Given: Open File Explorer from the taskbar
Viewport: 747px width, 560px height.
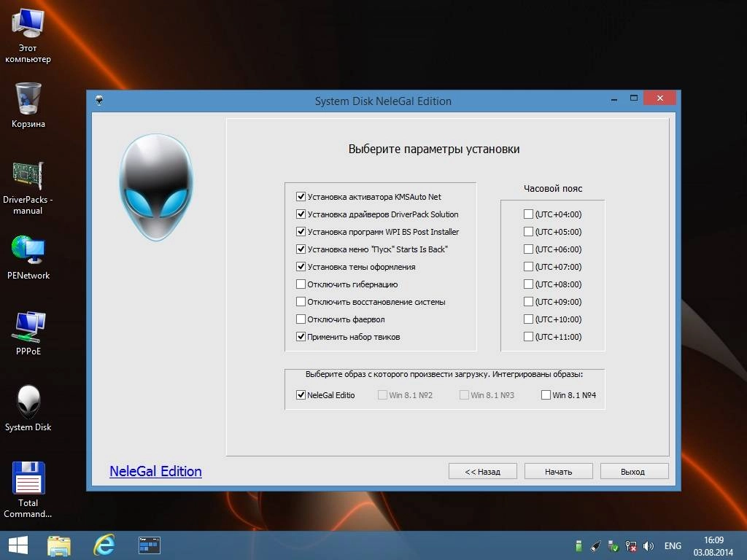Looking at the screenshot, I should pos(59,545).
